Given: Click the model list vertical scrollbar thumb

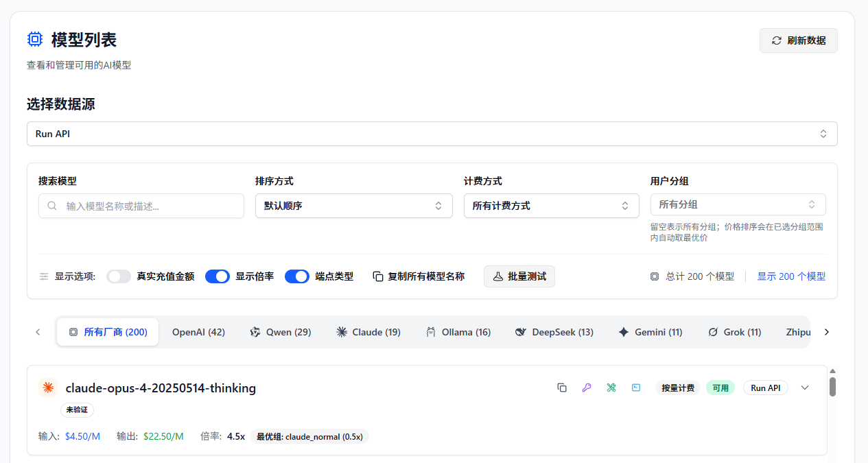Looking at the screenshot, I should coord(832,385).
